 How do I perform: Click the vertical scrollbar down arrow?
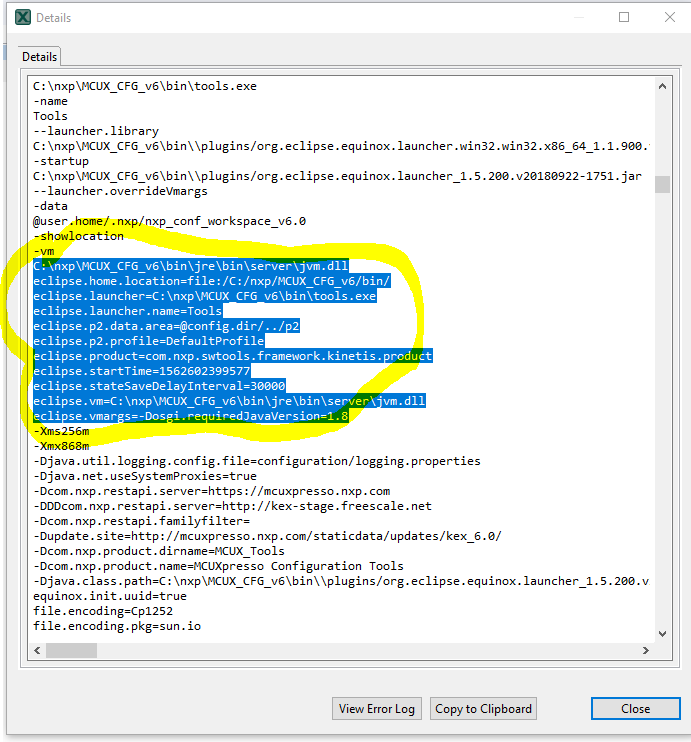pyautogui.click(x=663, y=634)
